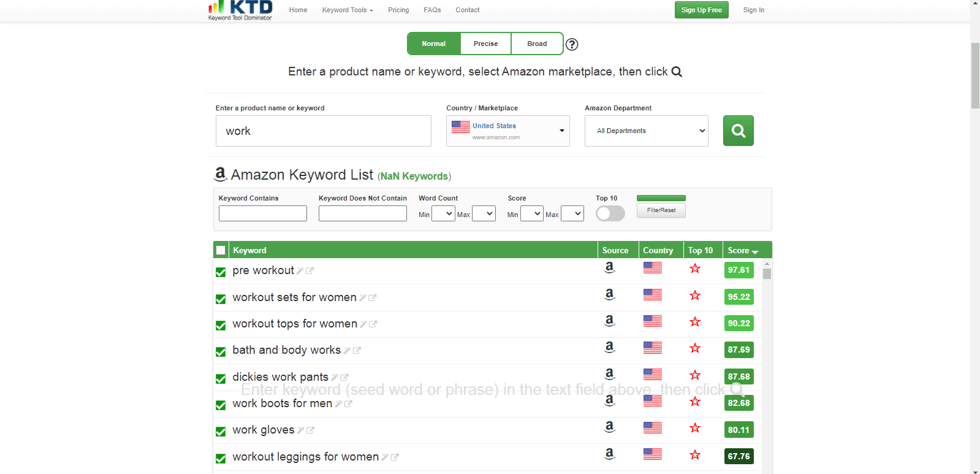
Task: Open the Pricing page
Action: point(398,10)
